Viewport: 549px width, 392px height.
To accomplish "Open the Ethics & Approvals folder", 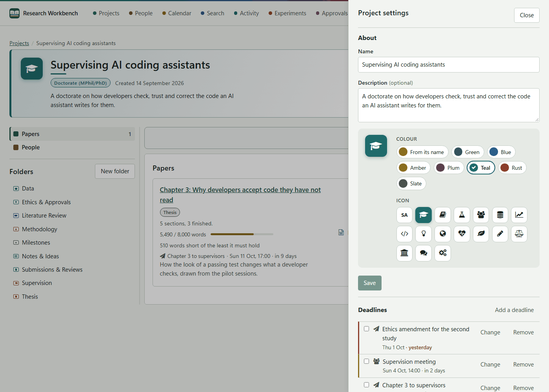I will pos(42,202).
